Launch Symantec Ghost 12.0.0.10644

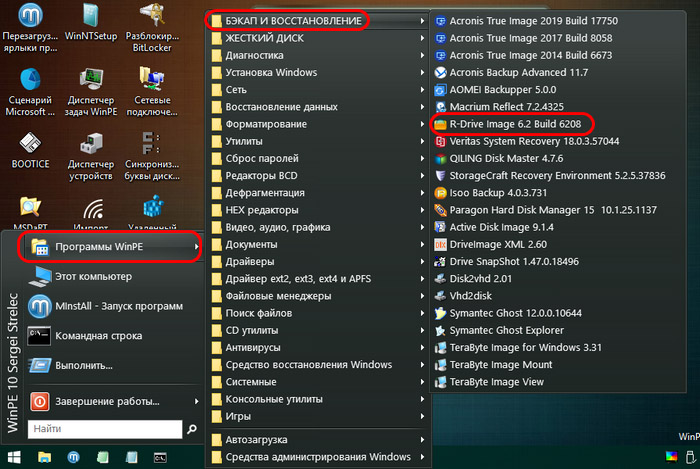tap(508, 313)
